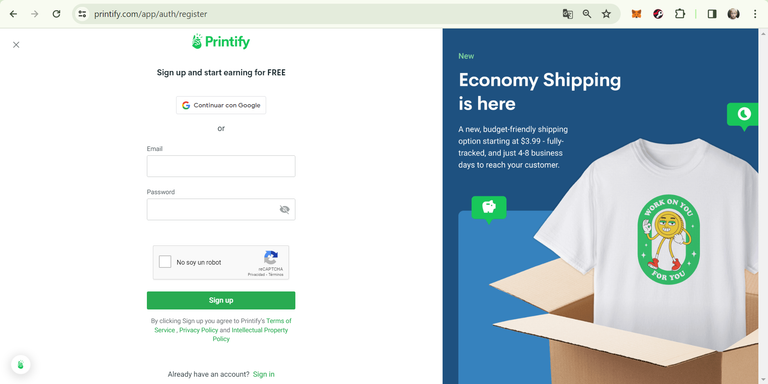Click the Sign in link
768x384 pixels.
tap(264, 374)
